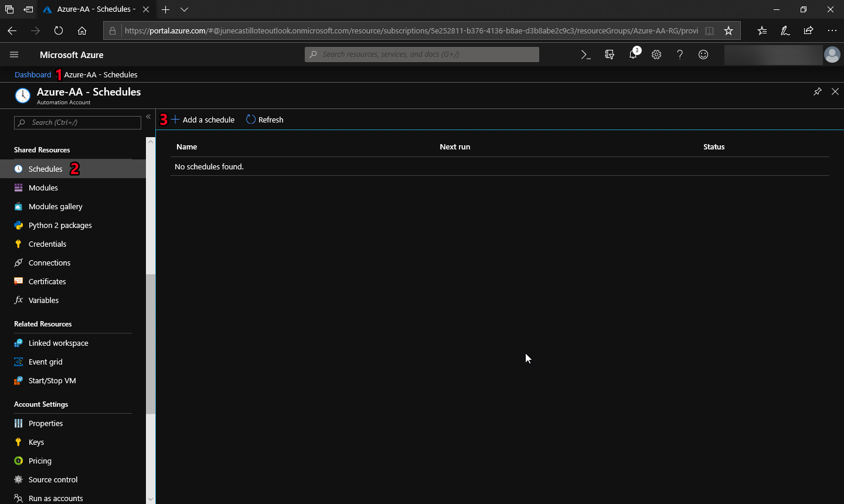
Task: Go to Dashboard breadcrumb link
Action: tap(33, 74)
